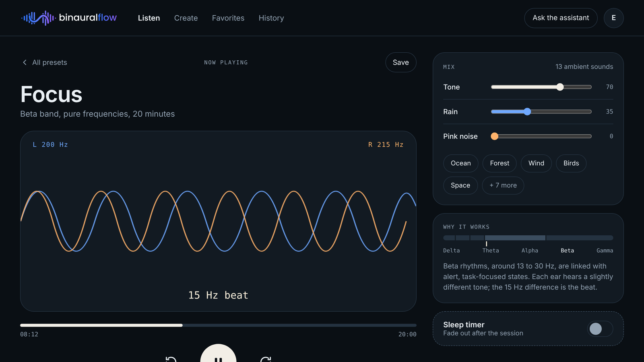Toggle the Forest ambient sound chip
This screenshot has width=644, height=362.
coord(500,163)
